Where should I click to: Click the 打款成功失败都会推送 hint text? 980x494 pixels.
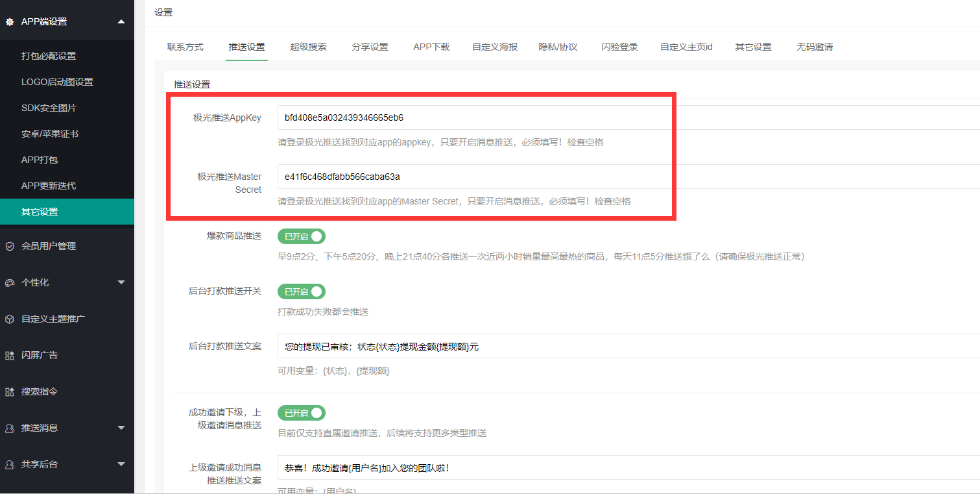coord(323,312)
